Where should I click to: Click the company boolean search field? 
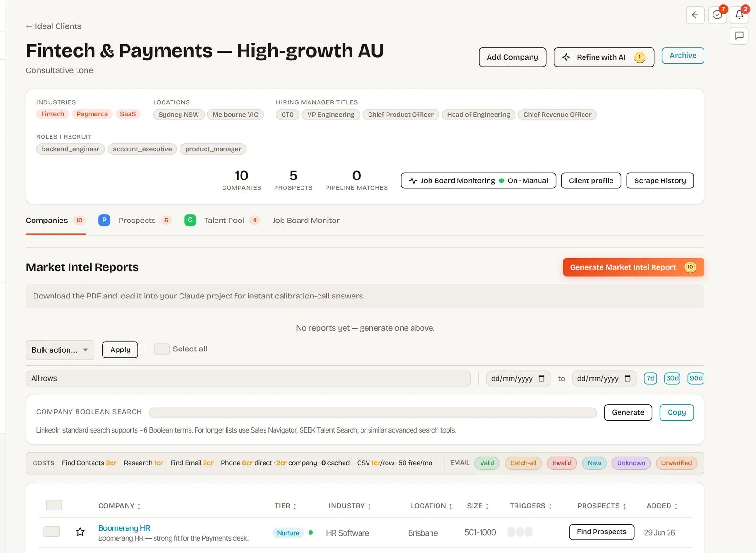373,413
